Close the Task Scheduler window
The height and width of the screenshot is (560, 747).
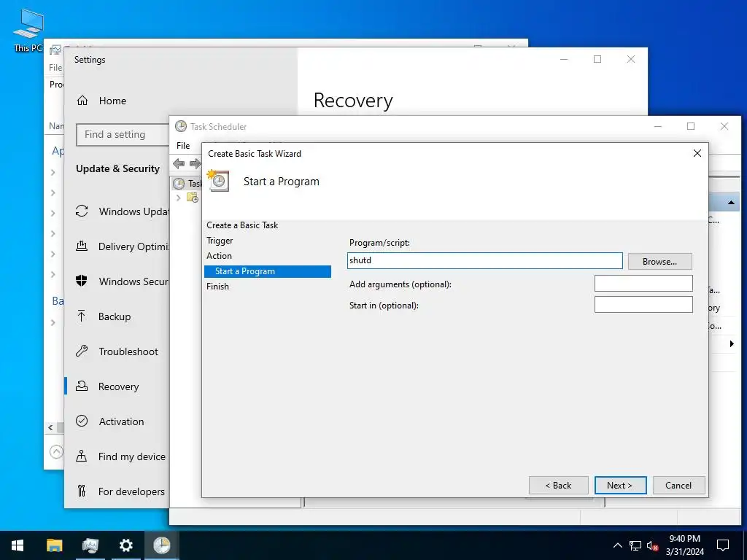tap(724, 126)
